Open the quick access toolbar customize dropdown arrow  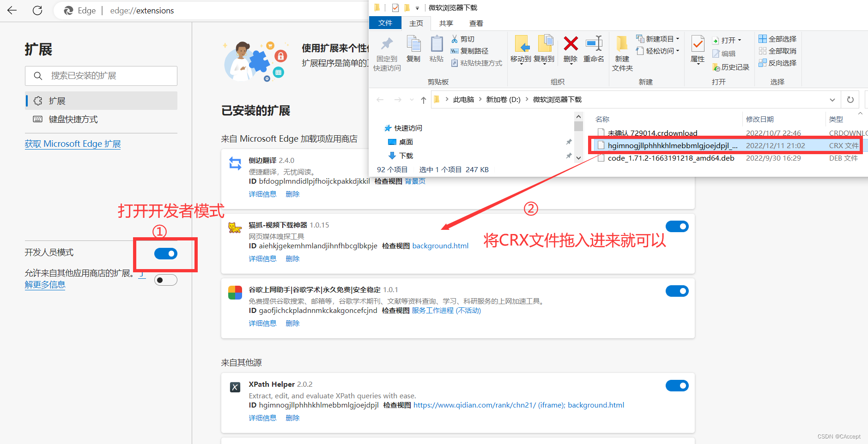tap(417, 8)
